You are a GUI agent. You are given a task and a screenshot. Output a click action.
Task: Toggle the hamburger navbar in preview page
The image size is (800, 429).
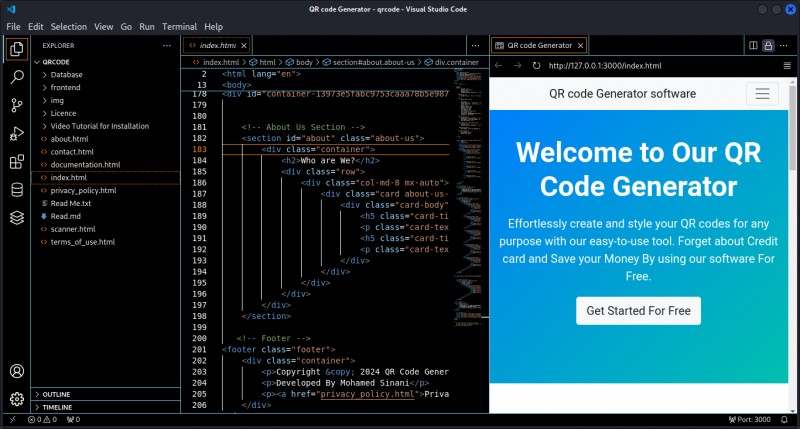[762, 94]
